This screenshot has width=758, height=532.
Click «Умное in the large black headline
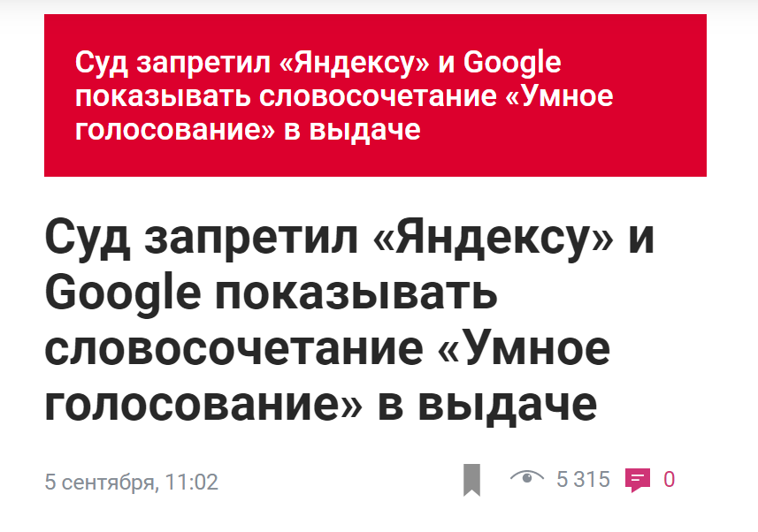point(524,349)
